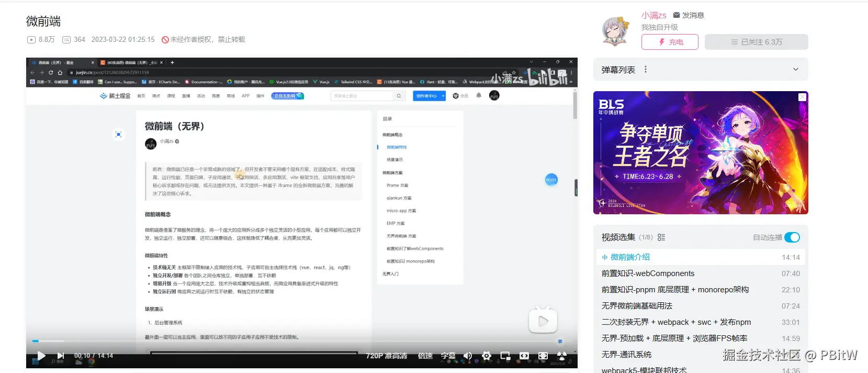Viewport: 868px width, 373px height.
Task: Select episode 前置知识-pnpm 底层原理 + monorepo架构
Action: [701, 290]
